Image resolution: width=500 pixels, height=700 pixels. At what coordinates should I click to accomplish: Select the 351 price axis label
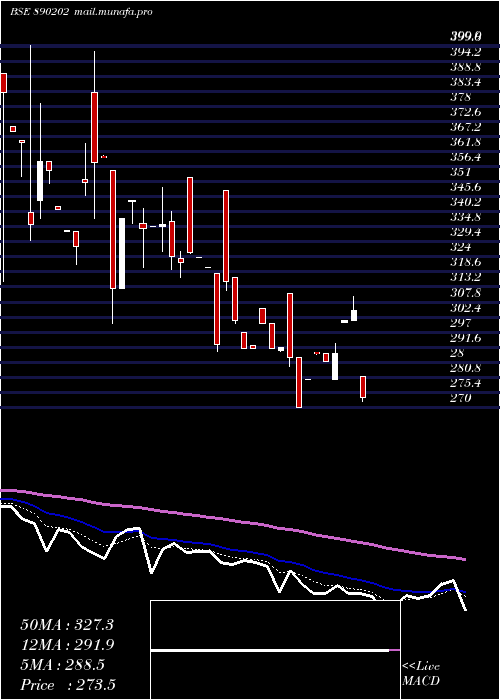(x=460, y=172)
